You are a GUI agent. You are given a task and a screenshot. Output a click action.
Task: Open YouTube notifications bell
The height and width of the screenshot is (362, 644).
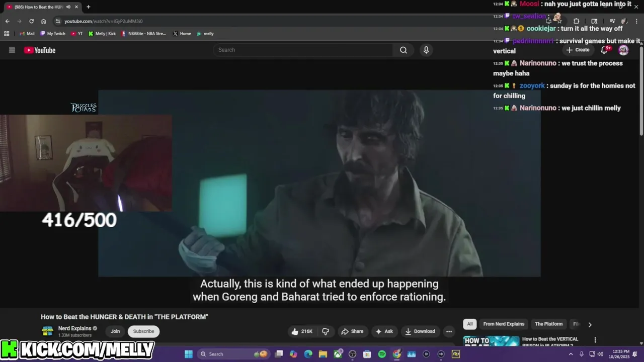605,50
